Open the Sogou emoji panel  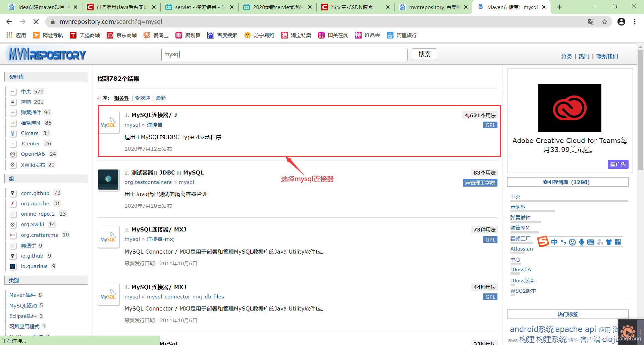[x=572, y=242]
